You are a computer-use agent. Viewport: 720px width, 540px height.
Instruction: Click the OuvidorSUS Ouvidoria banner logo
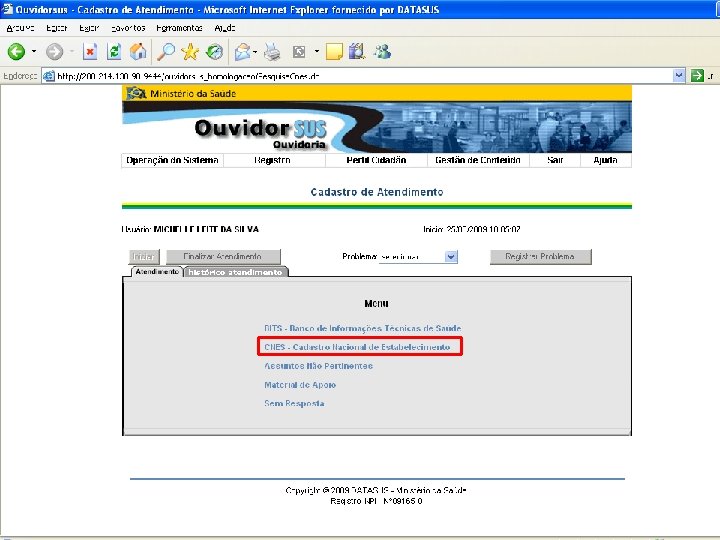point(260,134)
